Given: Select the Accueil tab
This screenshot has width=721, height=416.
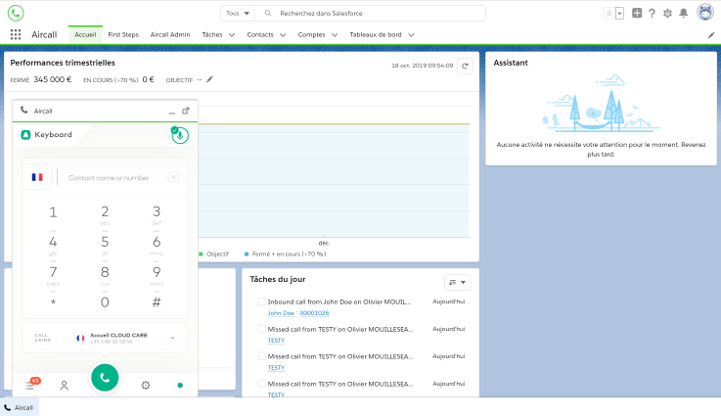Looking at the screenshot, I should coord(86,35).
